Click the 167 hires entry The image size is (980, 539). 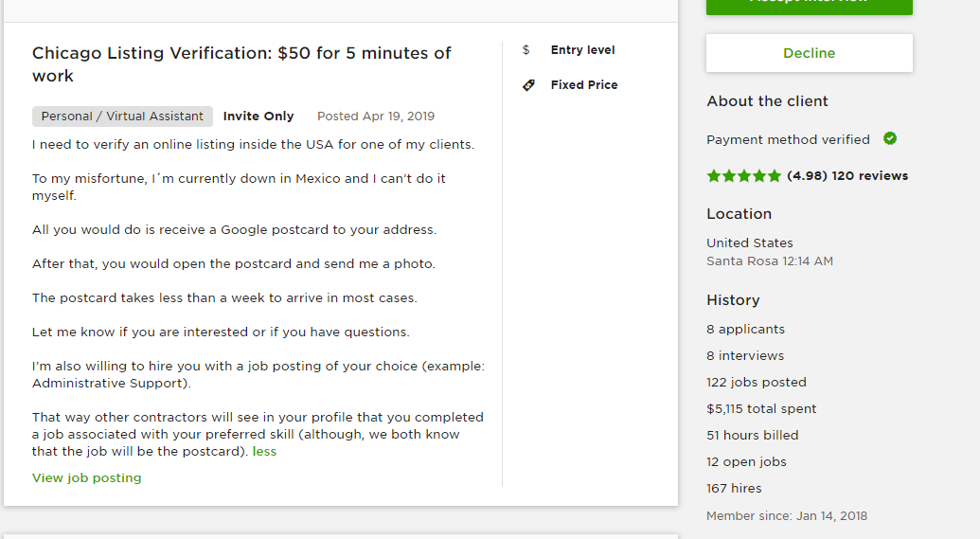point(735,489)
